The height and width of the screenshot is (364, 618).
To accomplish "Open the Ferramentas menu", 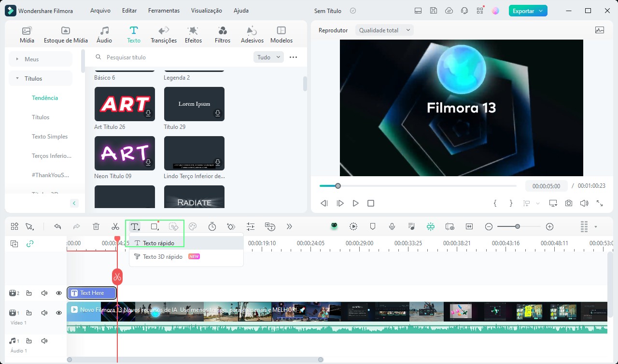I will (164, 11).
